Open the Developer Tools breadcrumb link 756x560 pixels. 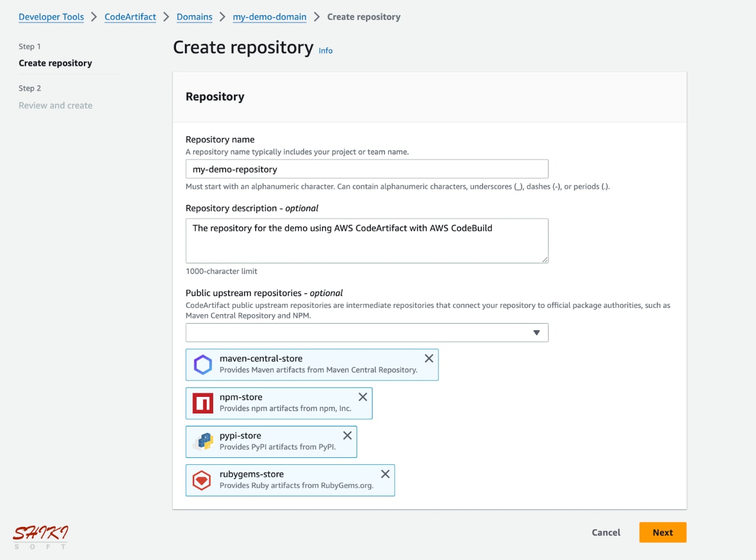51,17
